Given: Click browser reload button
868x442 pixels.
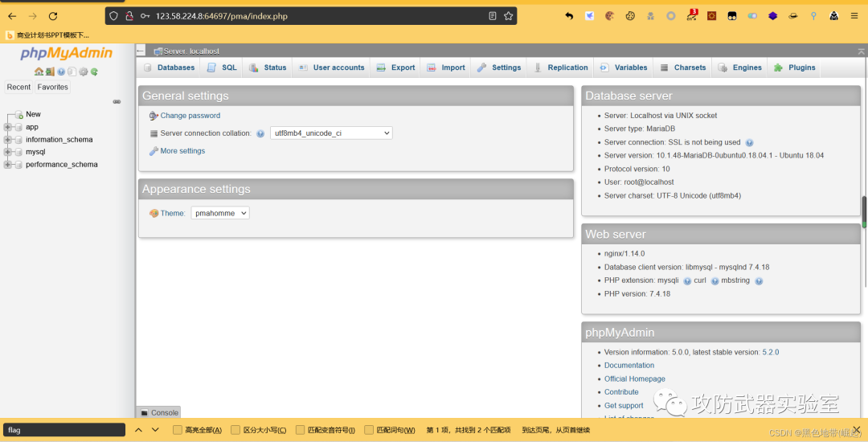Looking at the screenshot, I should [53, 16].
